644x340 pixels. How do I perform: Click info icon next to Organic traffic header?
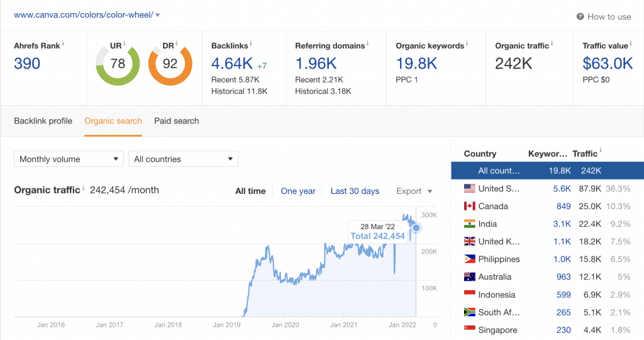pos(552,43)
